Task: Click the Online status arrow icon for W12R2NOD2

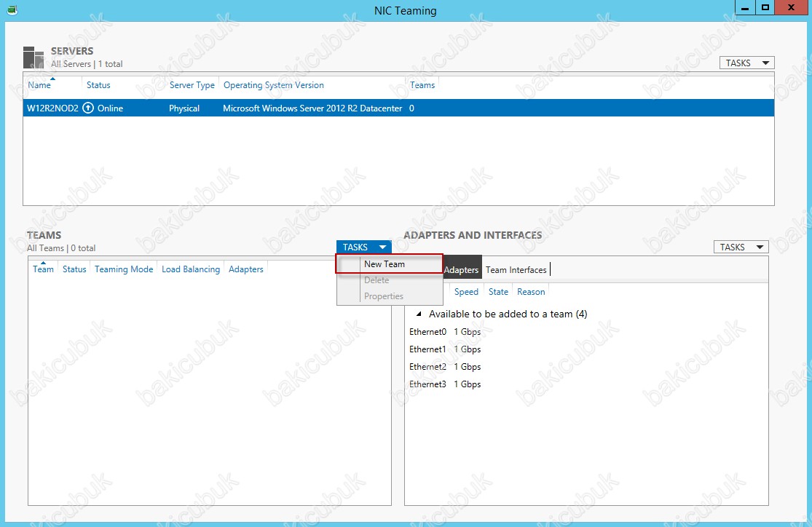Action: point(89,108)
